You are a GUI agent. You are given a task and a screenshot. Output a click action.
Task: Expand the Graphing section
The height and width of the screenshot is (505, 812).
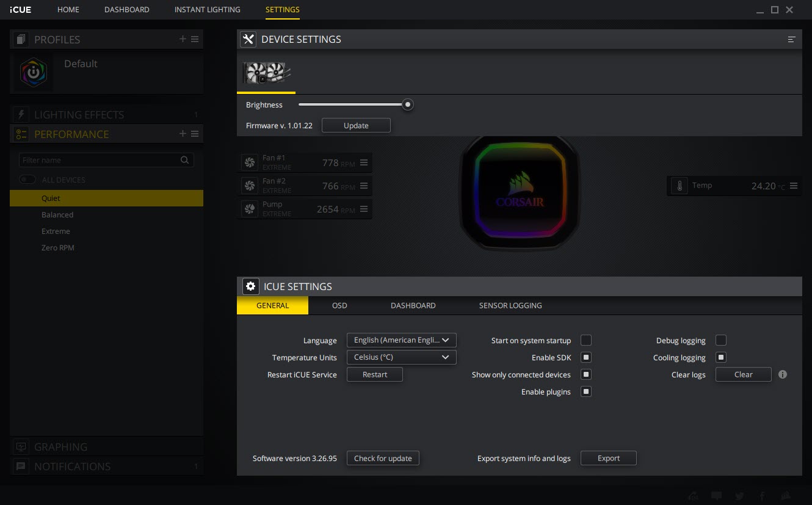(106, 447)
